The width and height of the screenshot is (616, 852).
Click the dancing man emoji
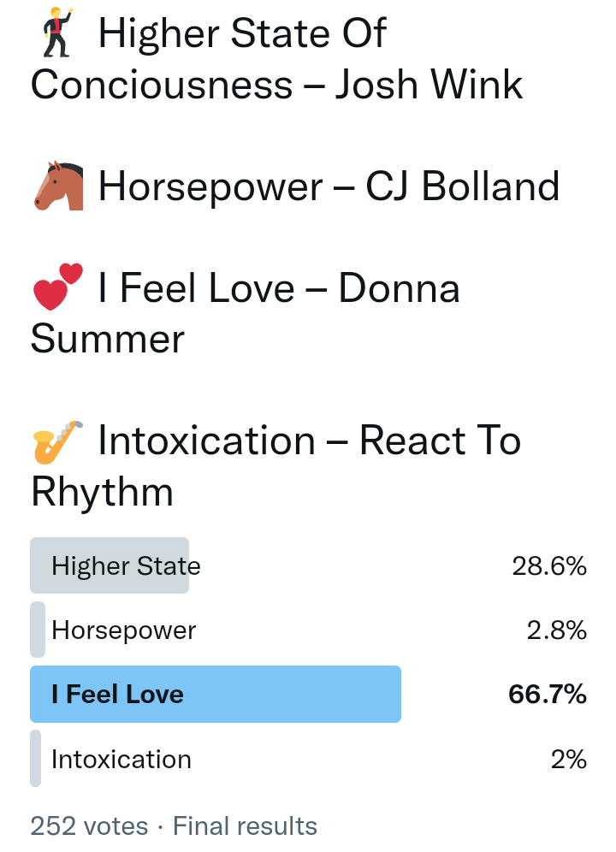click(58, 32)
